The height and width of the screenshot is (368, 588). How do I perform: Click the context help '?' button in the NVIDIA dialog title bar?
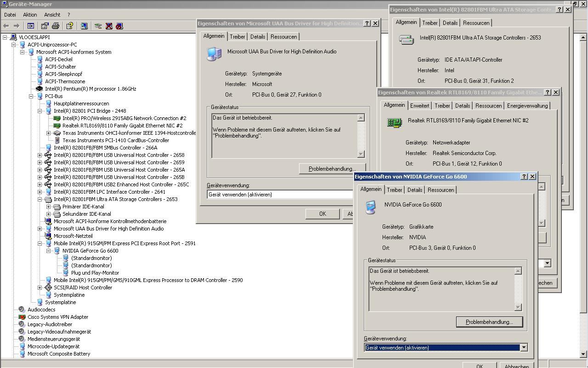tap(524, 177)
